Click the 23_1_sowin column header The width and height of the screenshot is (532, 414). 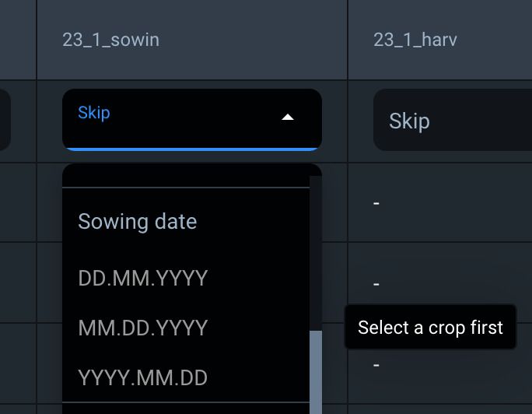tap(111, 40)
